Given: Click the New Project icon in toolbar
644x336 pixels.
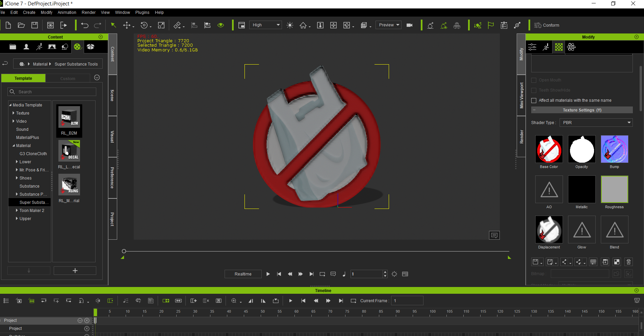Looking at the screenshot, I should (8, 25).
